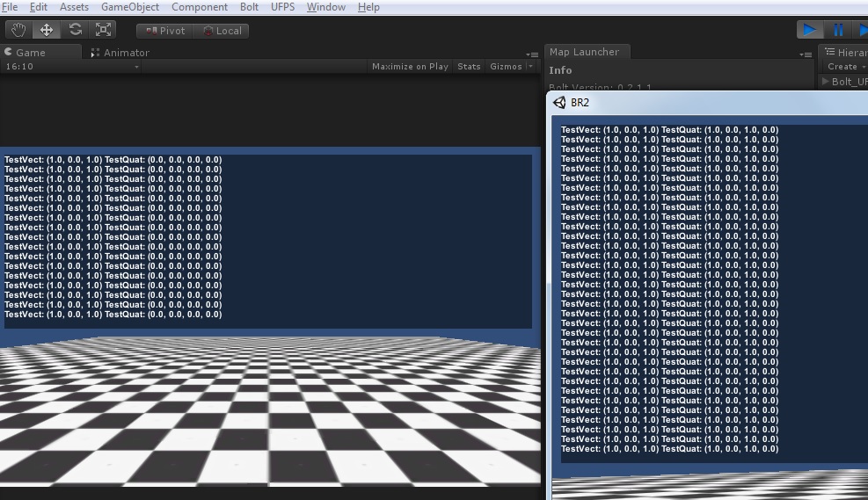Click the Game tab icon
This screenshot has height=500, width=868.
8,52
